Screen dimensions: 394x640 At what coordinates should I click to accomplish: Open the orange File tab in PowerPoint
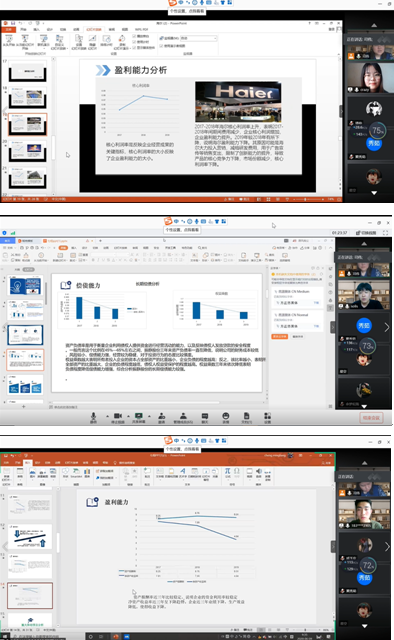(x=8, y=29)
